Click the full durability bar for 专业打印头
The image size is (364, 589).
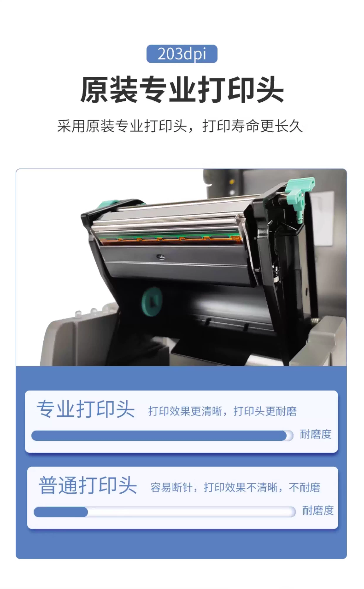click(162, 436)
